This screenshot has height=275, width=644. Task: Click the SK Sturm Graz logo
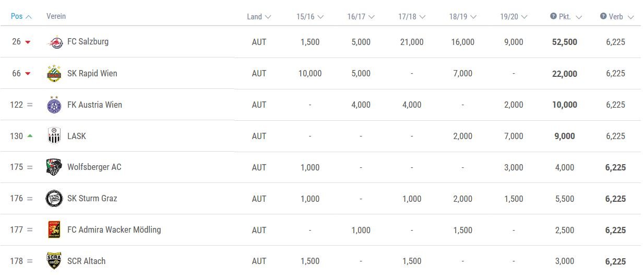click(x=54, y=199)
